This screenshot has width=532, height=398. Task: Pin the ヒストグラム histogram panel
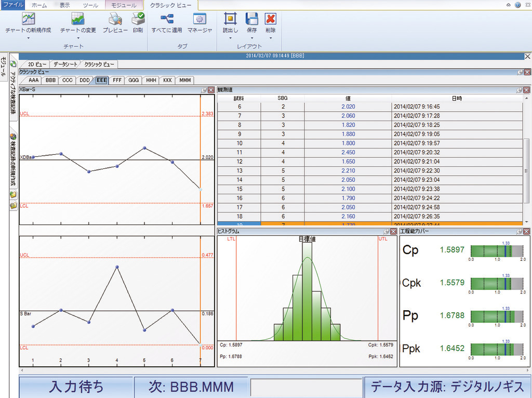click(386, 232)
